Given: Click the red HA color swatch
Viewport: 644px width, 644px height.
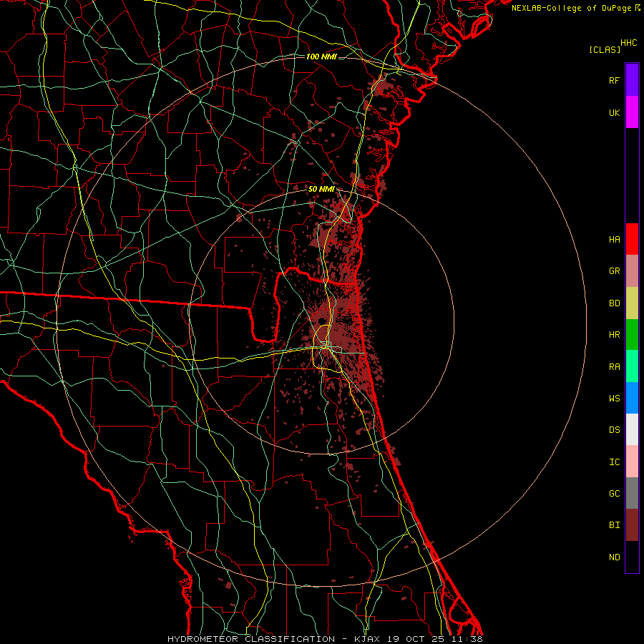Looking at the screenshot, I should coord(632,239).
